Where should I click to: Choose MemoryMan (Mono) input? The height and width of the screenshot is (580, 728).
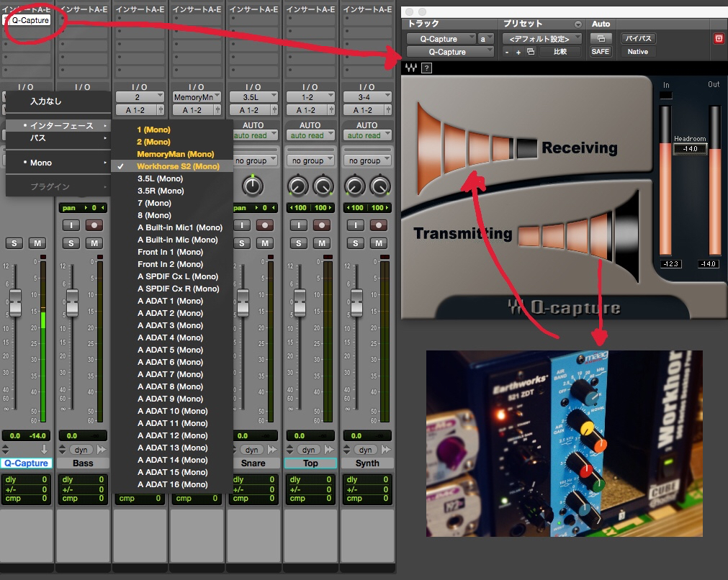point(172,154)
